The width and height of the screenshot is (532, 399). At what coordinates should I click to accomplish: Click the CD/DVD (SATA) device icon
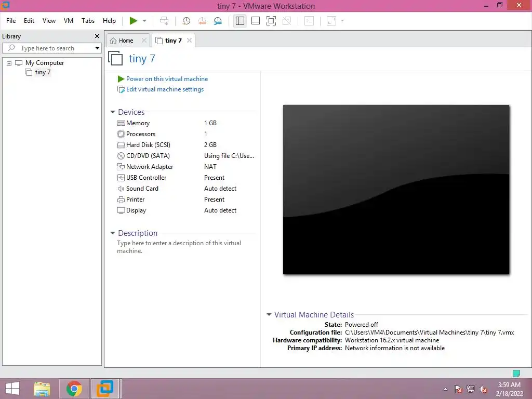coord(121,156)
